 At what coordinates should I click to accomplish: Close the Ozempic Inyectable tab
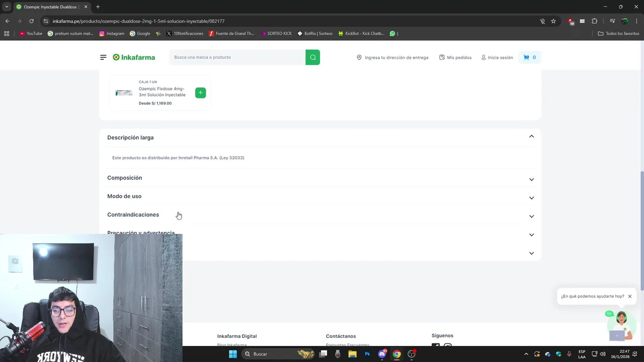coord(86,7)
